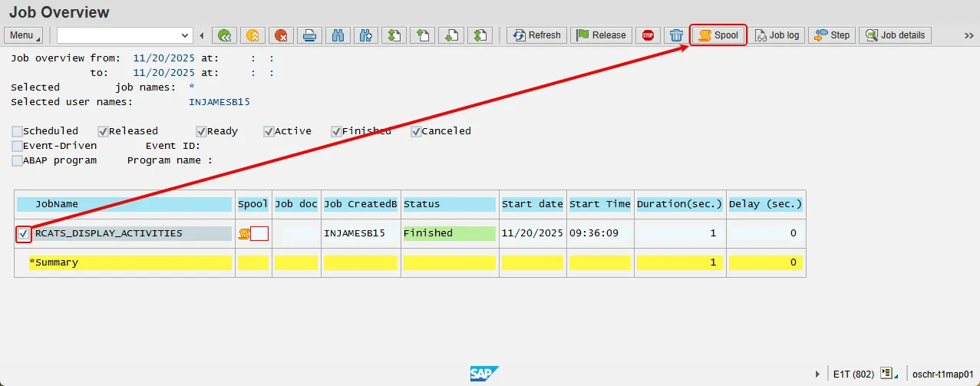
Task: Click the Find Next binoculars icon
Action: coord(366,35)
